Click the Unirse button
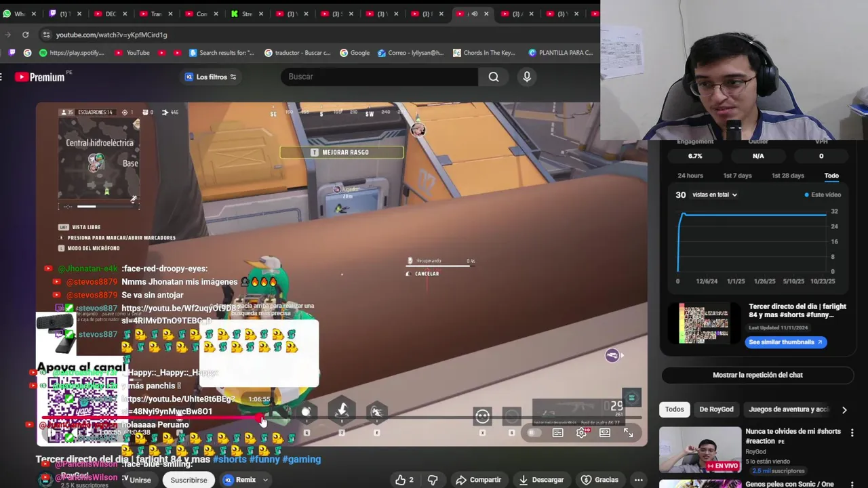868x488 pixels. (x=139, y=480)
